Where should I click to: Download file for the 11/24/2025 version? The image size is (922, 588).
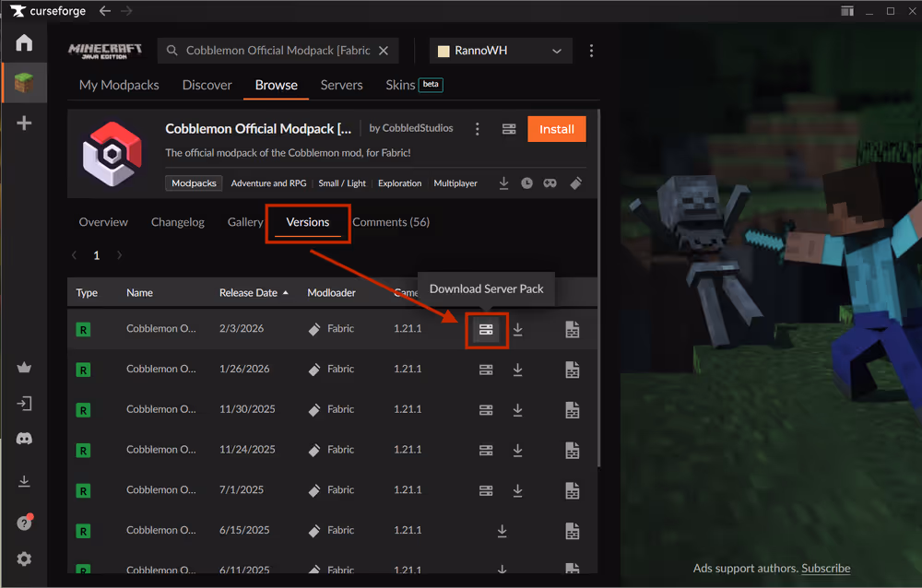[x=517, y=451]
